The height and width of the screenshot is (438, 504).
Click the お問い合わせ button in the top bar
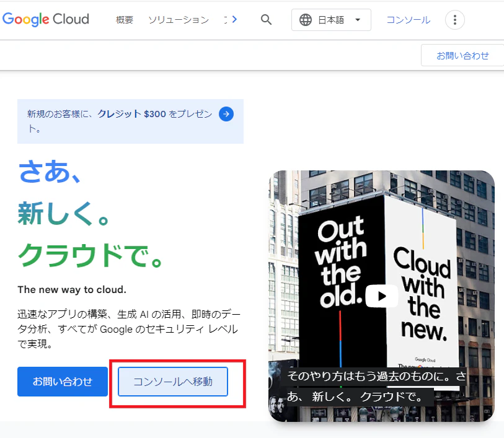pos(462,56)
